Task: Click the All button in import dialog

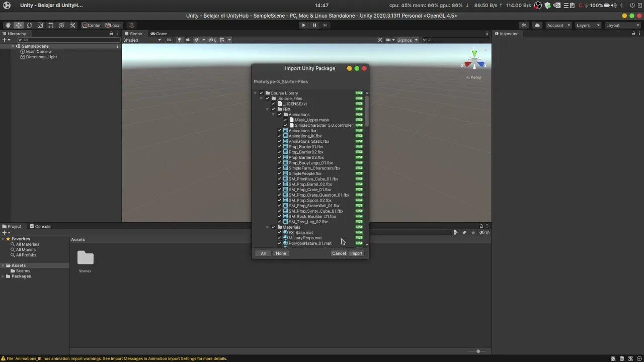Action: (263, 253)
